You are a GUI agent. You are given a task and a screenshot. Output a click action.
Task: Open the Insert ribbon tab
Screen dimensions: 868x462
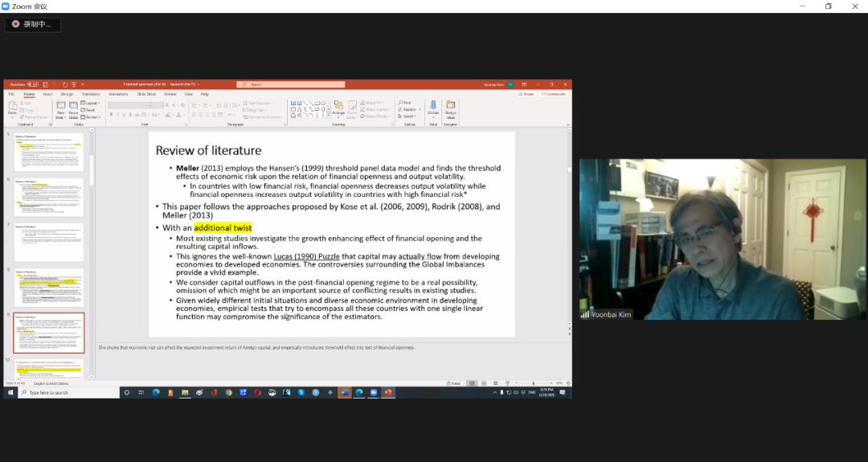(x=47, y=94)
